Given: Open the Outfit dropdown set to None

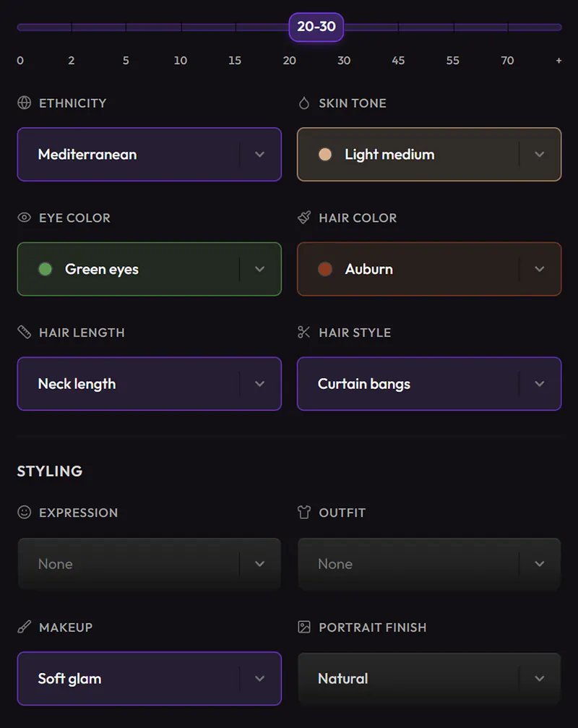Looking at the screenshot, I should click(429, 564).
